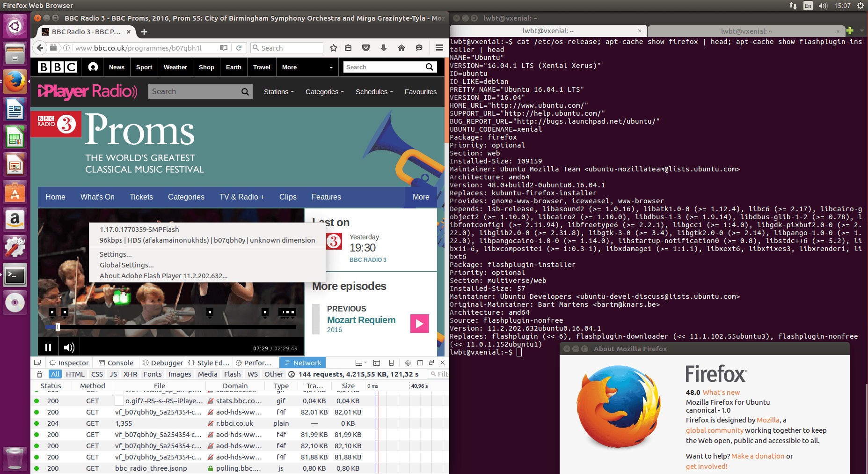The image size is (868, 474).
Task: Open Firefox Hello chat icon
Action: click(x=419, y=48)
